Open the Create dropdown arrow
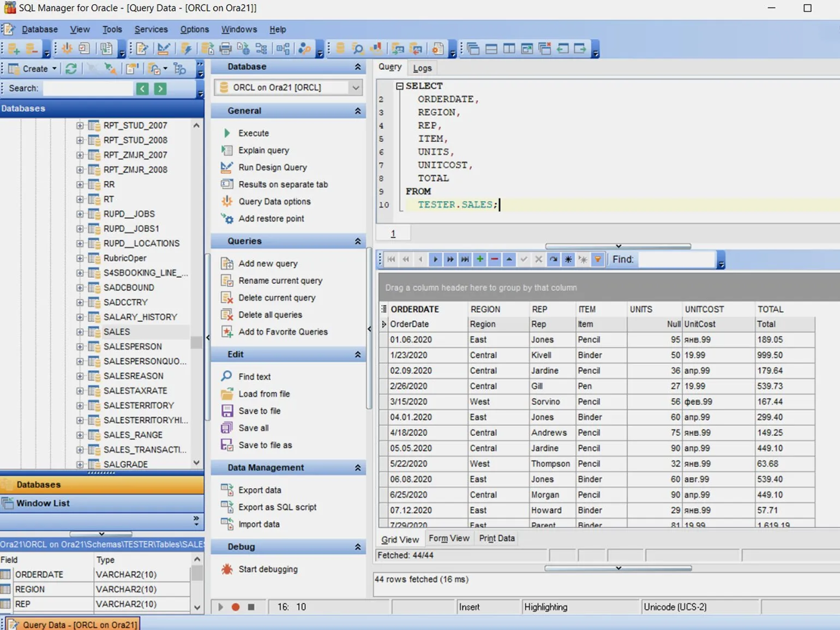 pos(54,69)
